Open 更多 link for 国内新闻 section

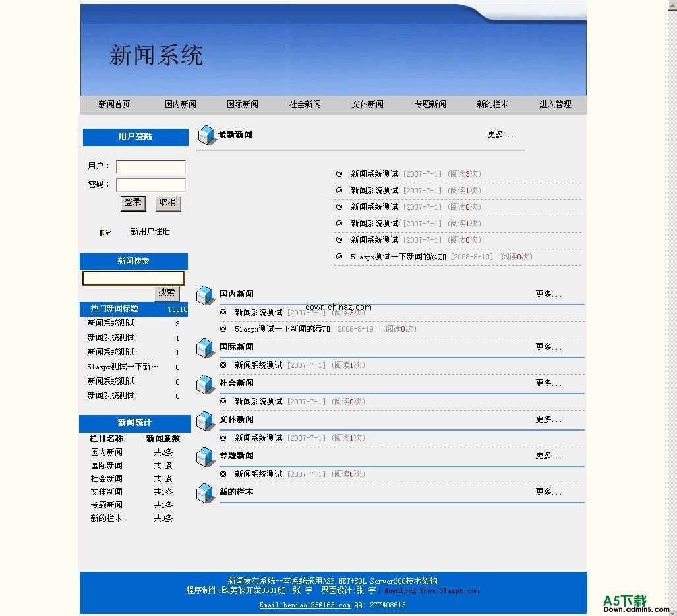tap(548, 294)
